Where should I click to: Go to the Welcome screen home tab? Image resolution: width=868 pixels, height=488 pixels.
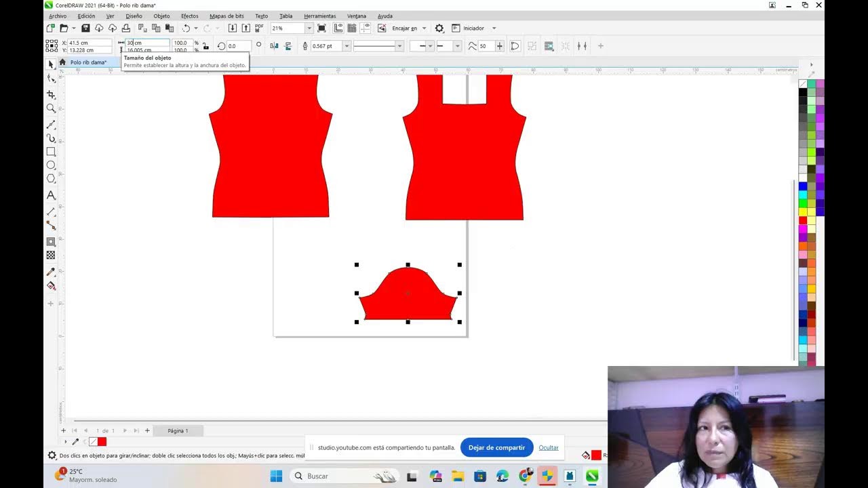[x=62, y=62]
